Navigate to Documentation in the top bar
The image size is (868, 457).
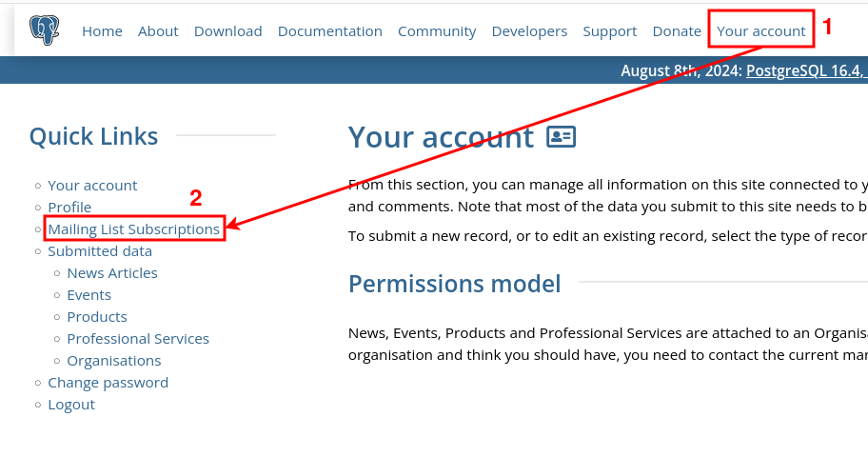point(330,31)
